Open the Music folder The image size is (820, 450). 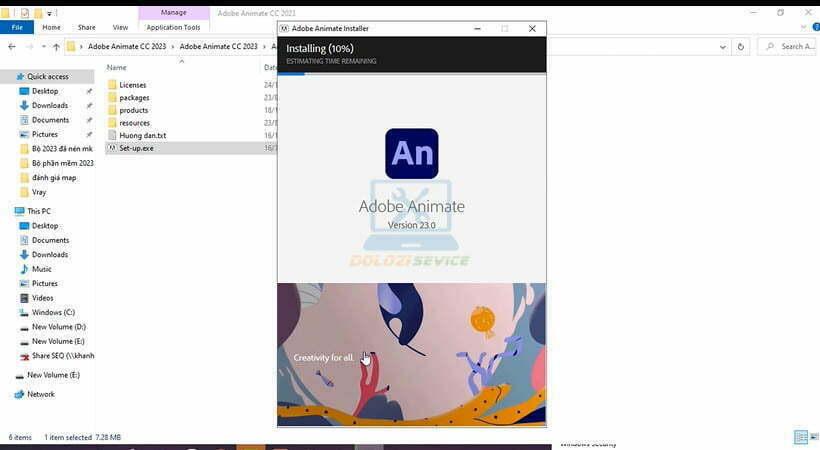click(41, 269)
